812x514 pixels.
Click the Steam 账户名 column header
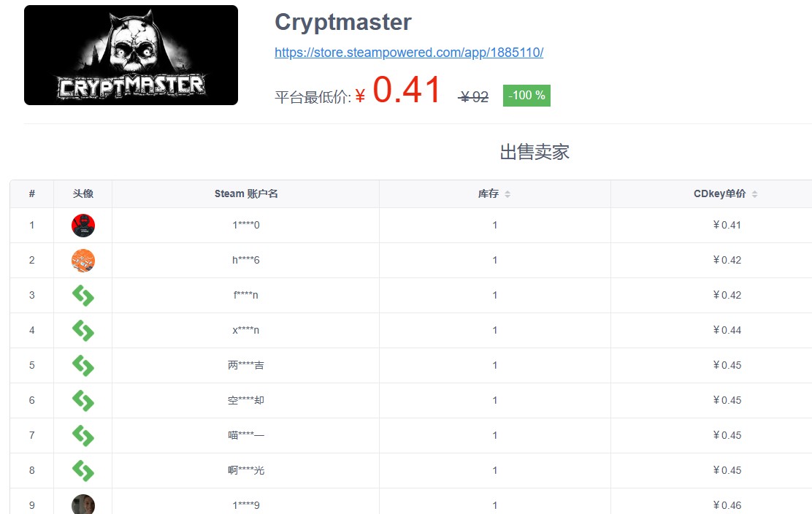[x=246, y=194]
